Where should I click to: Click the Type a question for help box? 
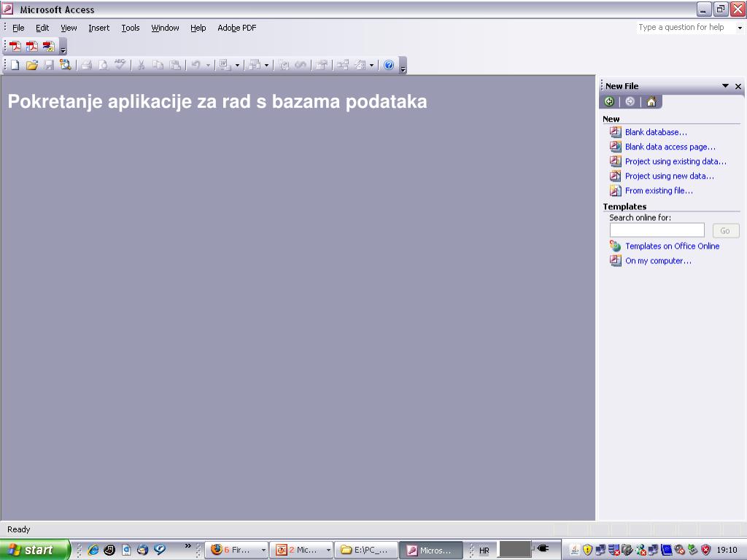[x=685, y=28]
